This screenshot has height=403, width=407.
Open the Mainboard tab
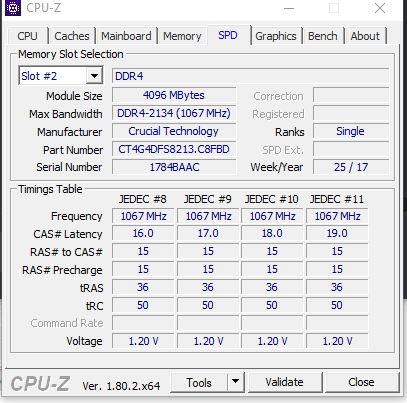tap(126, 36)
